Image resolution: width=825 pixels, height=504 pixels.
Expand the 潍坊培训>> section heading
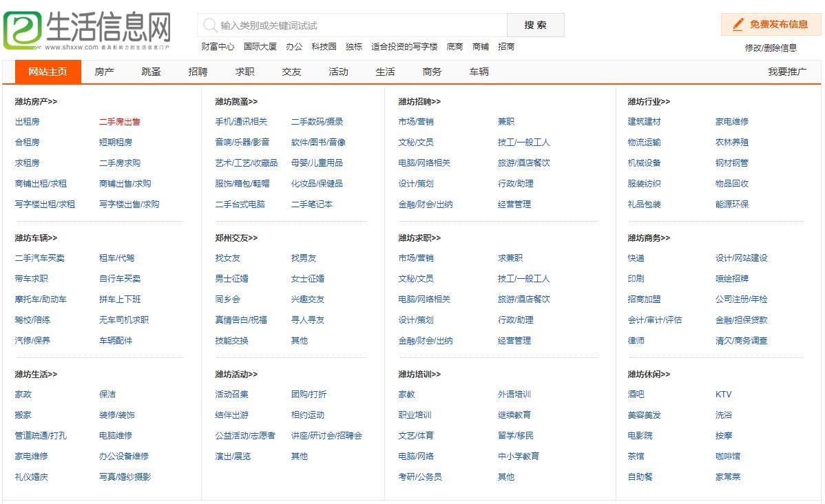419,374
